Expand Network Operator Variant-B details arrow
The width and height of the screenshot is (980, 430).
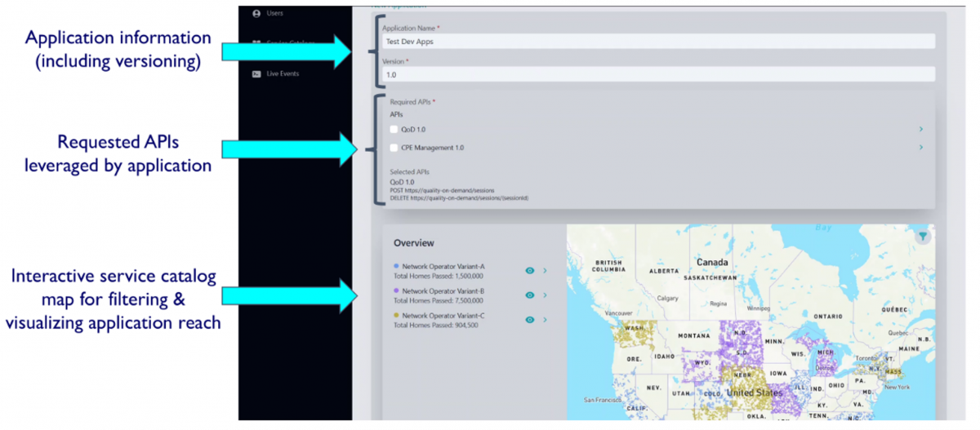tap(545, 295)
